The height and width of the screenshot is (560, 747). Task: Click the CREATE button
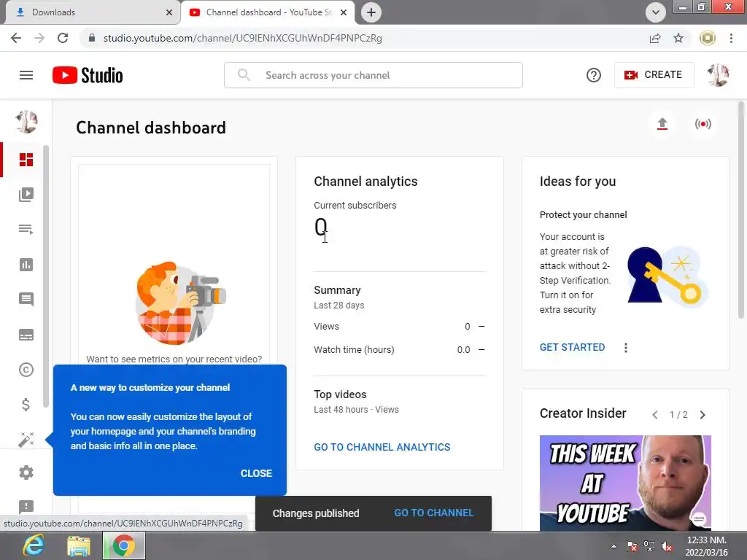[x=654, y=75]
